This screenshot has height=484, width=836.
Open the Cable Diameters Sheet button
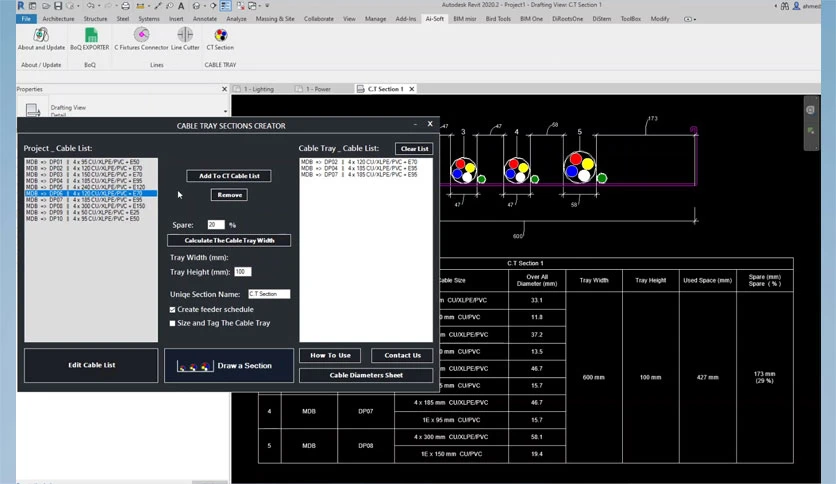coord(366,375)
